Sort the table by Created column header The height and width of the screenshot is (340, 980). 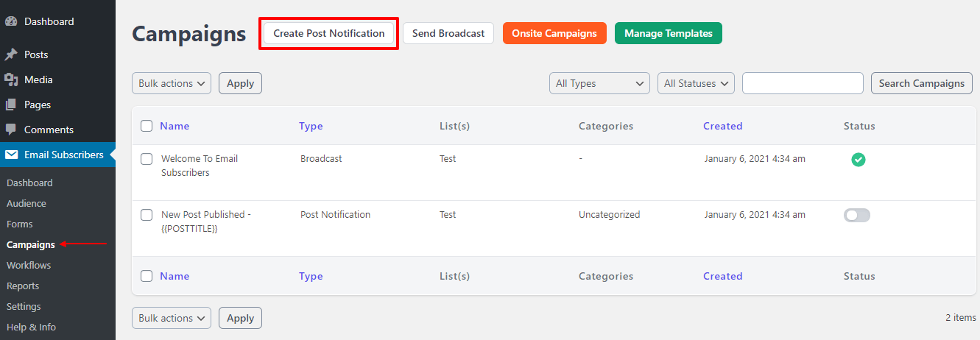(723, 126)
